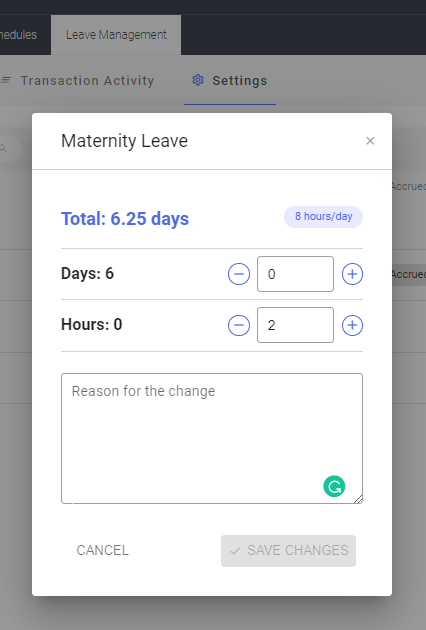Select the Settings tab label

pyautogui.click(x=240, y=81)
